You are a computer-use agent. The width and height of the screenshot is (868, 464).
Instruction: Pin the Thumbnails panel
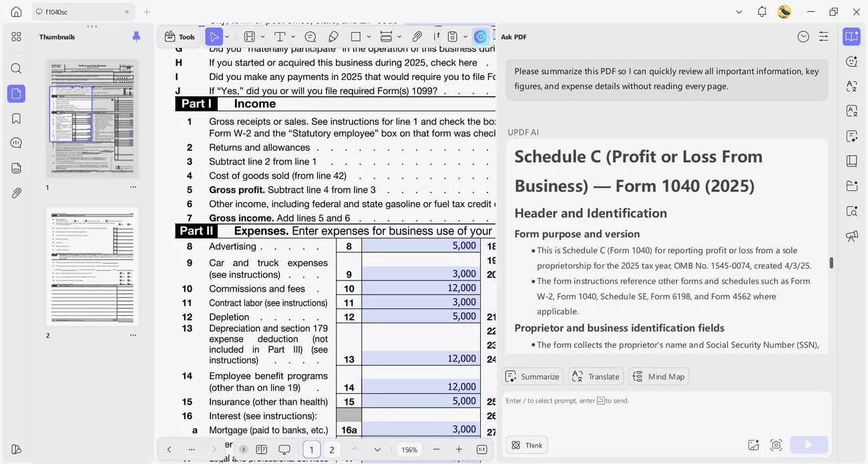(136, 37)
